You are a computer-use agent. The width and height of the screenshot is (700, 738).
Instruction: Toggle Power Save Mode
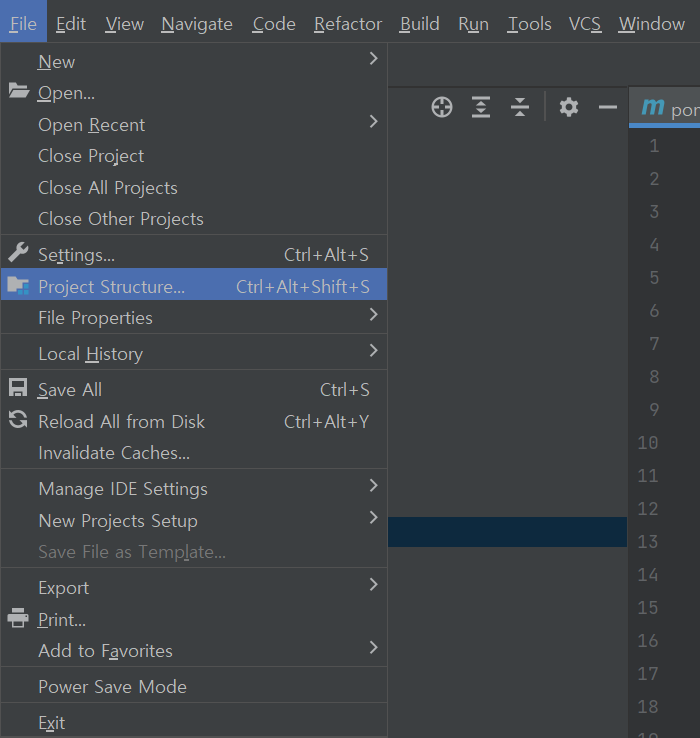tap(194, 686)
